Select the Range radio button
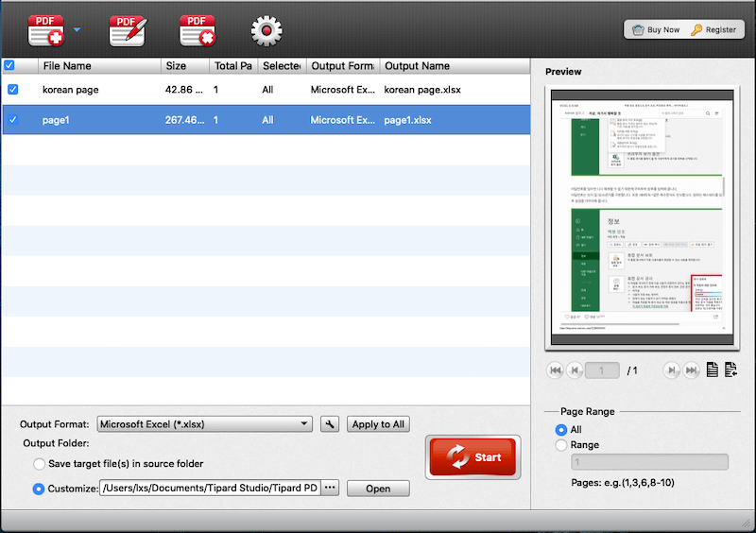Viewport: 756px width, 533px height. 561,444
